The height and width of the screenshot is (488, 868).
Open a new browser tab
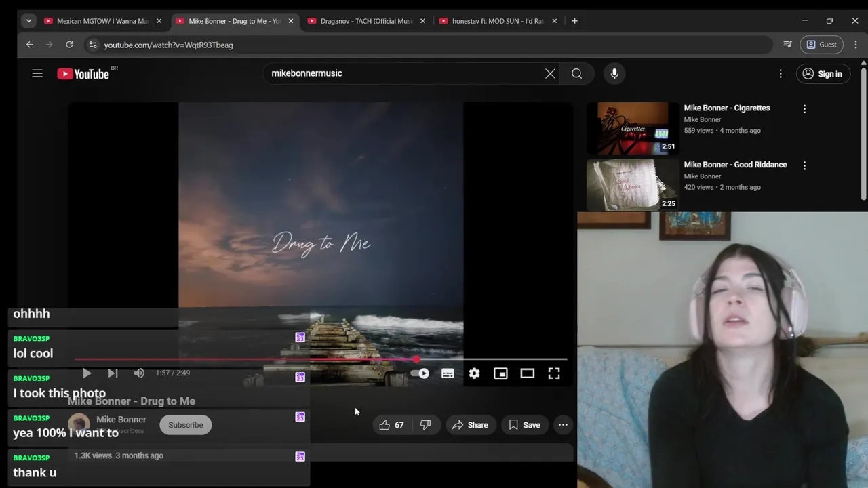tap(574, 21)
